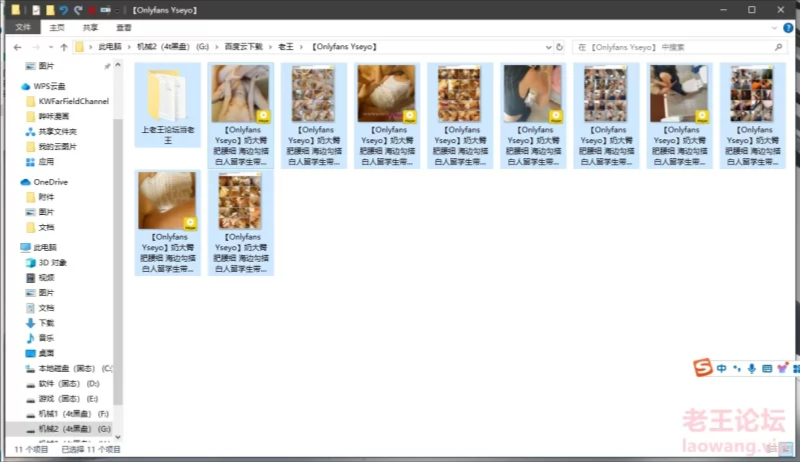Expand the ribbon with the chevron

[x=774, y=28]
